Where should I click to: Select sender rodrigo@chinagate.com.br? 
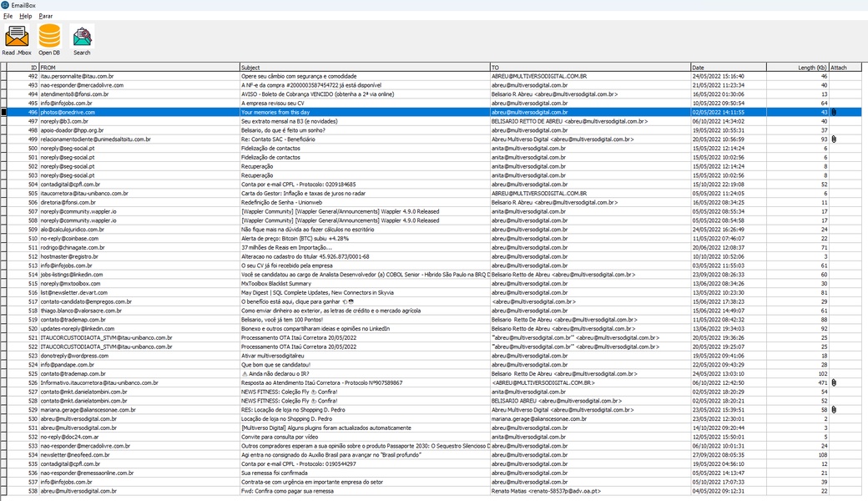(73, 248)
